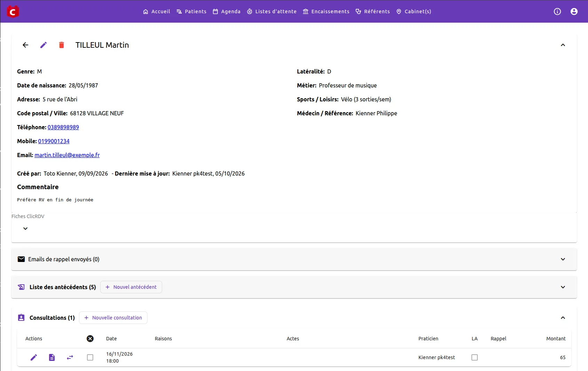The height and width of the screenshot is (371, 588).
Task: Click the Actes column header
Action: click(293, 339)
